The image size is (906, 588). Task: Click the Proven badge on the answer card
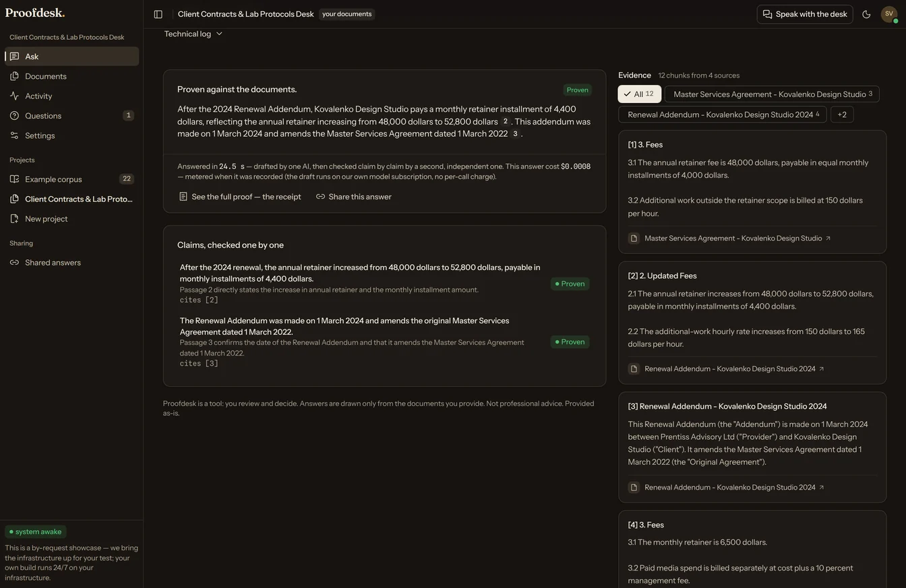(577, 90)
